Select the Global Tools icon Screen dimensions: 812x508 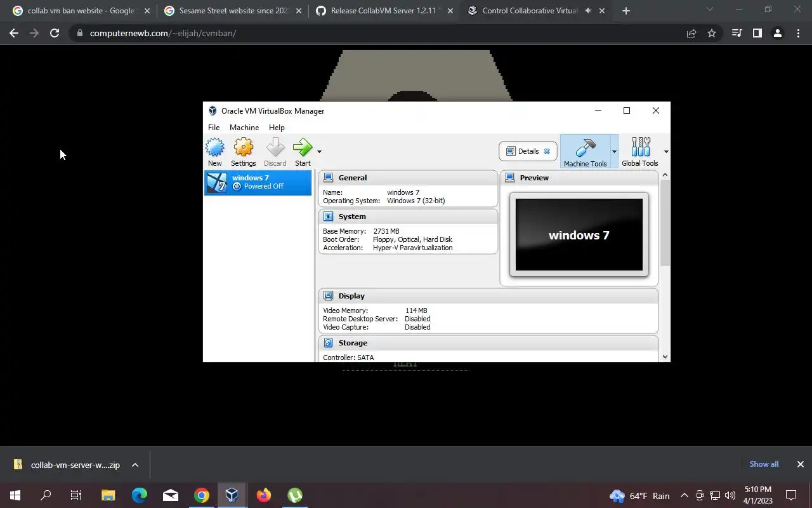(640, 151)
